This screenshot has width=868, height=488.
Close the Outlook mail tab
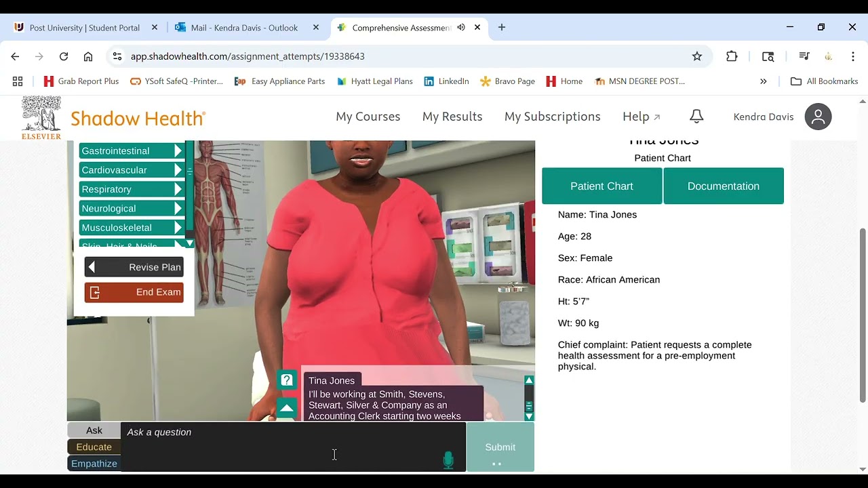point(316,28)
